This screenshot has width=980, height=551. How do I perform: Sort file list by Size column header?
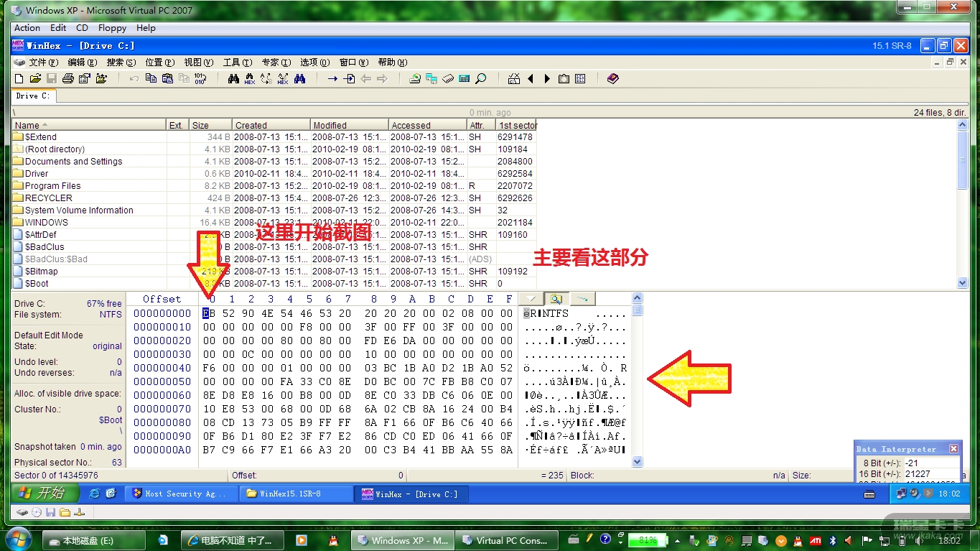click(210, 125)
